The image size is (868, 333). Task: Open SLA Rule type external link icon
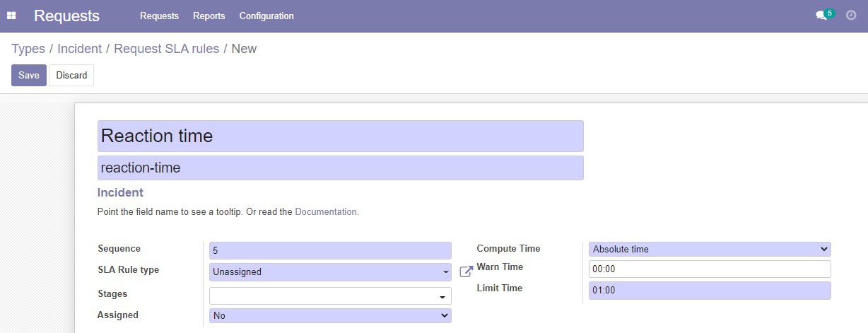[x=466, y=271]
